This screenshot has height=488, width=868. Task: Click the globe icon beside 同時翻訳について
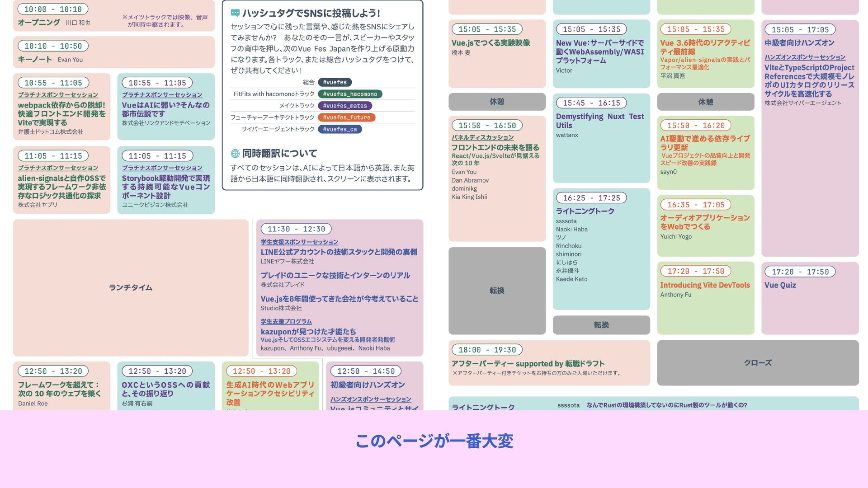[235, 154]
